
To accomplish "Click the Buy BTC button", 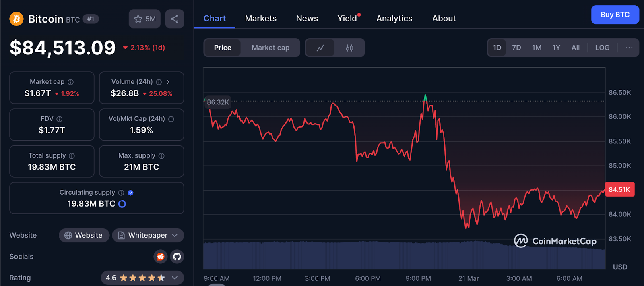I will pos(615,15).
